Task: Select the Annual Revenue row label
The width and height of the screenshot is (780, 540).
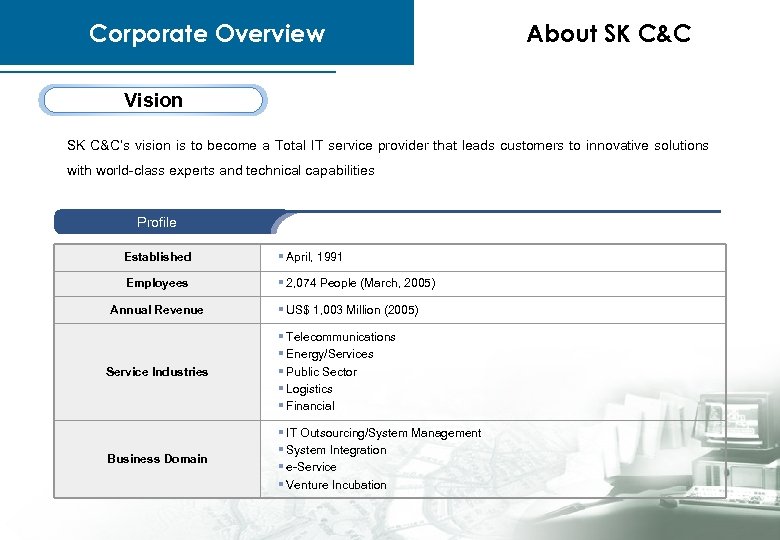Action: tap(157, 310)
